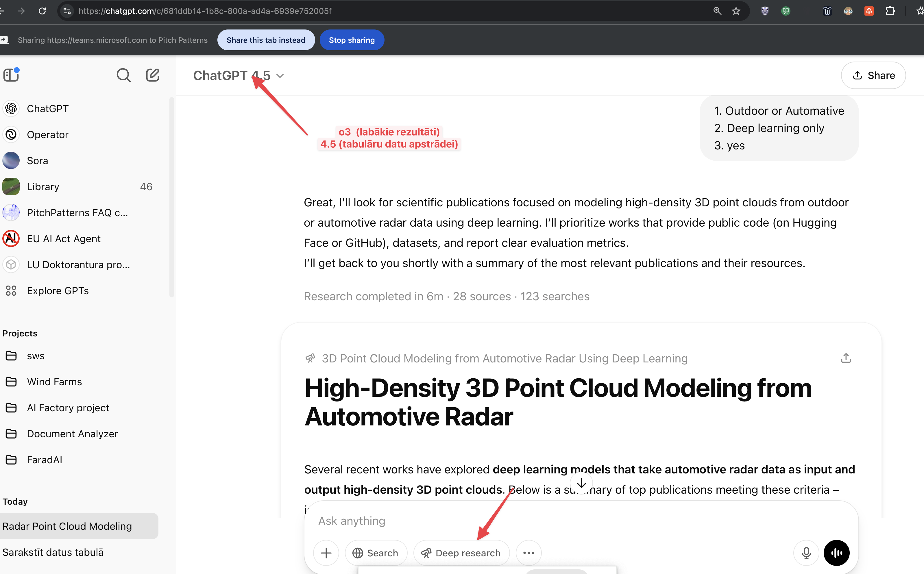Click the orange-red extension icon in toolbar

tap(869, 11)
